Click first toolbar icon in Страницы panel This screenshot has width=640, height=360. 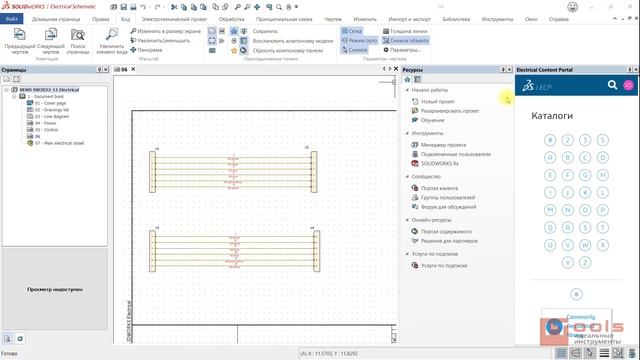7,79
